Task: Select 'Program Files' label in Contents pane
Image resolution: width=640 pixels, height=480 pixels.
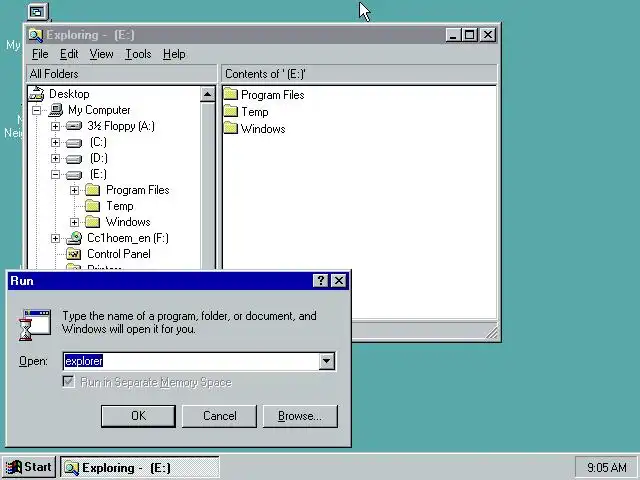Action: click(273, 95)
